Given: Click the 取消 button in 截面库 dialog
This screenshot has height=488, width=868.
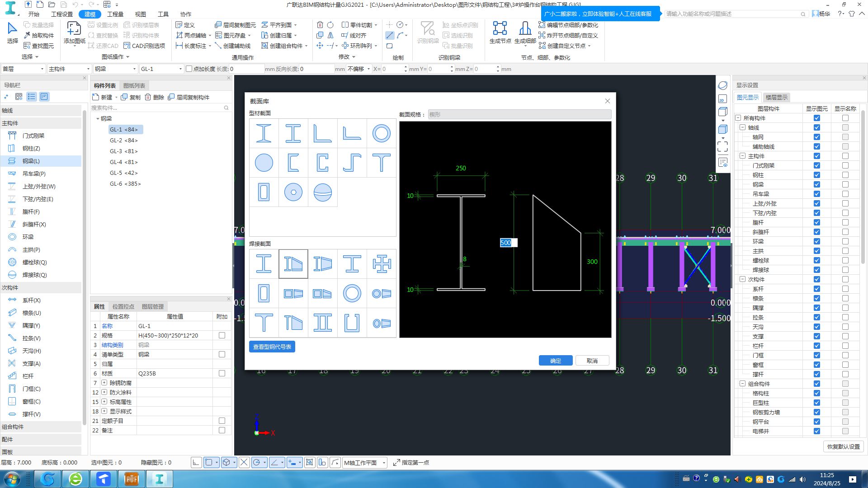Looking at the screenshot, I should (x=592, y=361).
